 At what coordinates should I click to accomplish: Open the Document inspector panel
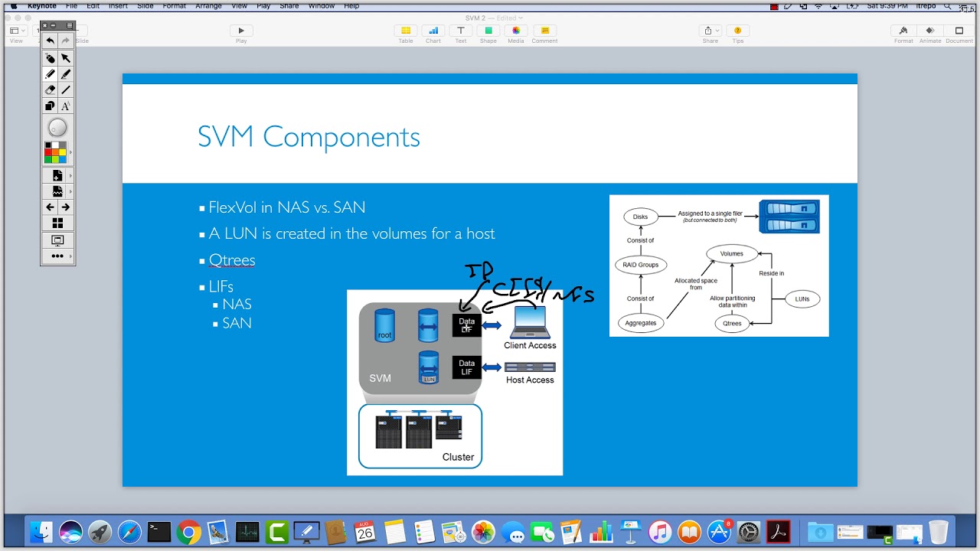tap(959, 31)
